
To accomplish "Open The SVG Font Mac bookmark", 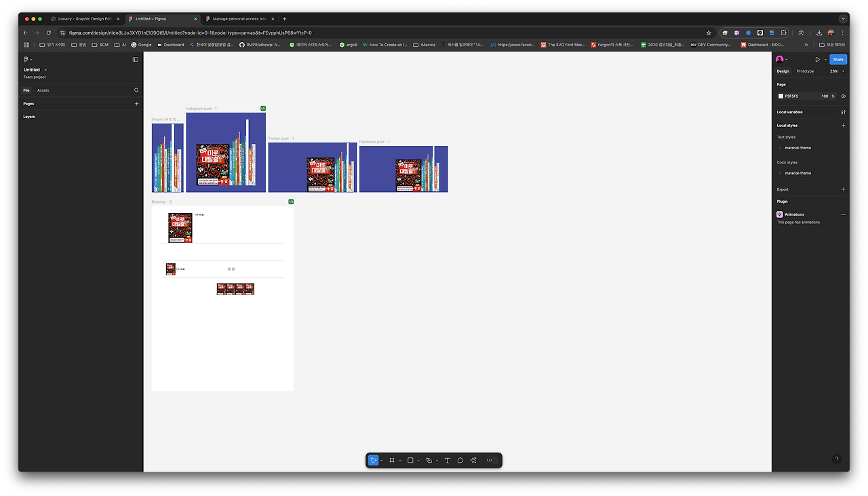I will (x=563, y=45).
